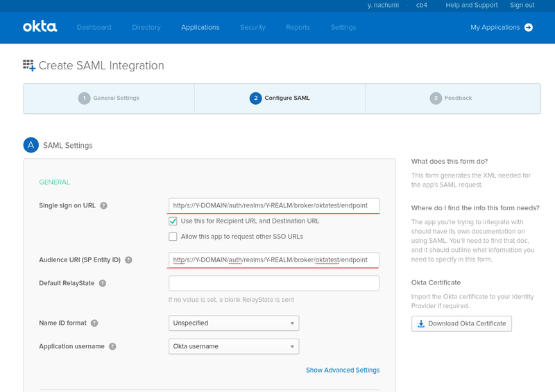This screenshot has height=392, width=555.
Task: Click Show Advanced Settings link
Action: (343, 370)
